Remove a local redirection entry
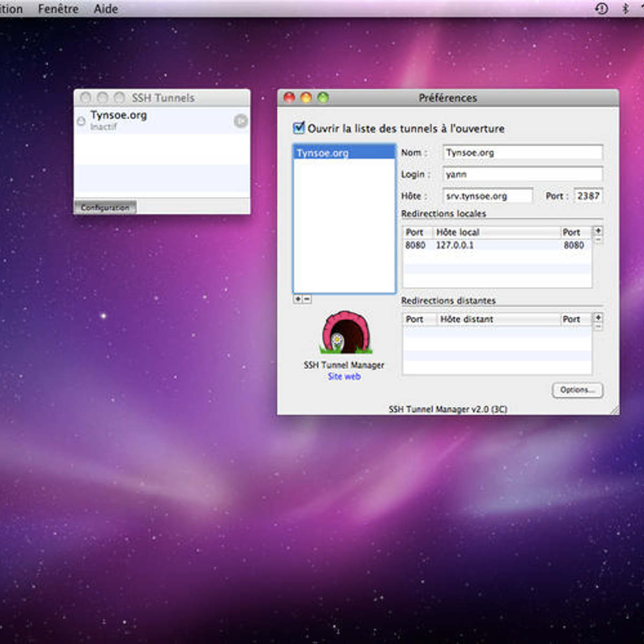 (x=598, y=240)
